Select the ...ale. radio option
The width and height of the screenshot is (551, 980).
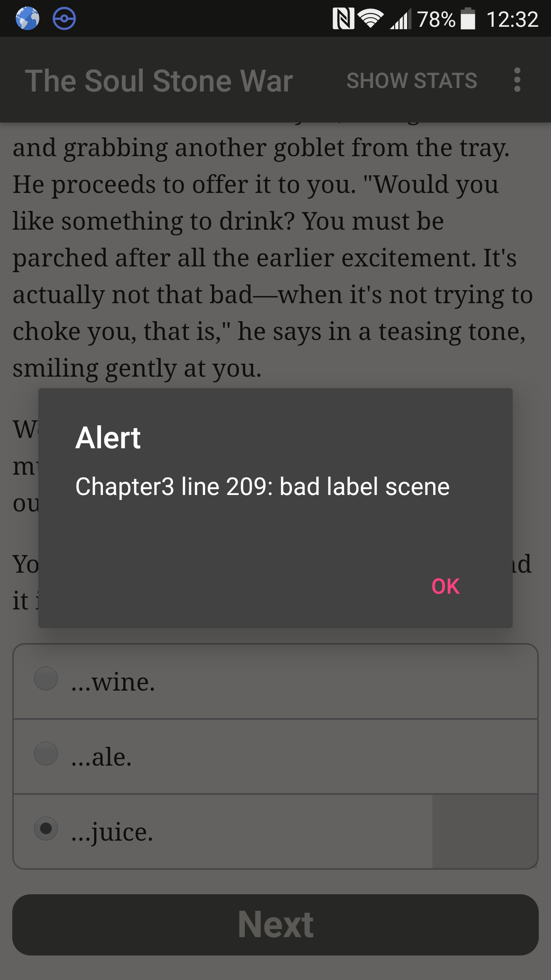[x=275, y=757]
